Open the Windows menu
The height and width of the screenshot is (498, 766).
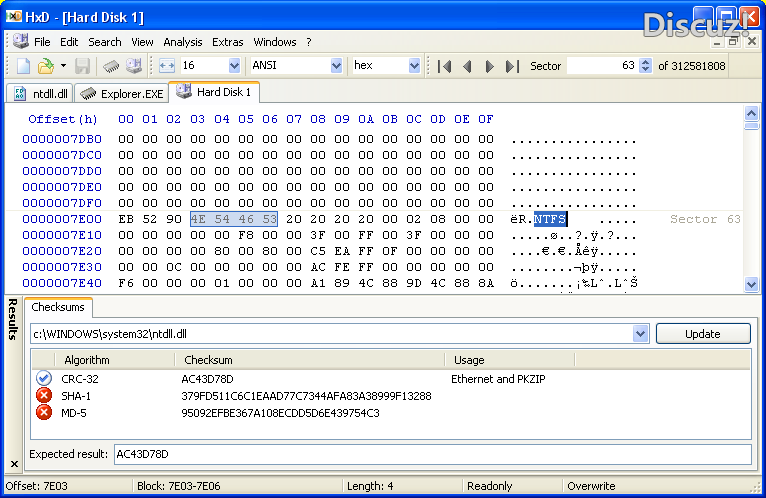pos(275,42)
